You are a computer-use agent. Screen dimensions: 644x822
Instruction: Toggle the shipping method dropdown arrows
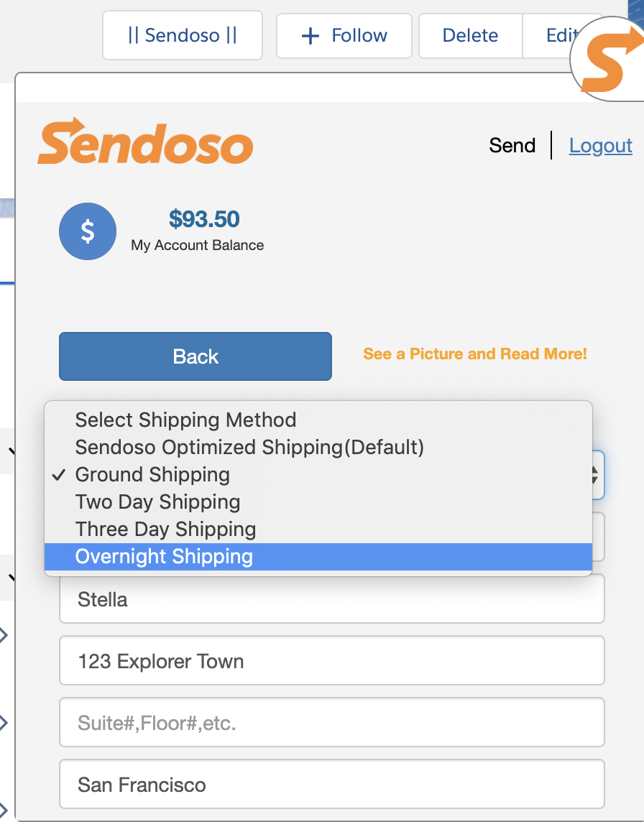[595, 474]
